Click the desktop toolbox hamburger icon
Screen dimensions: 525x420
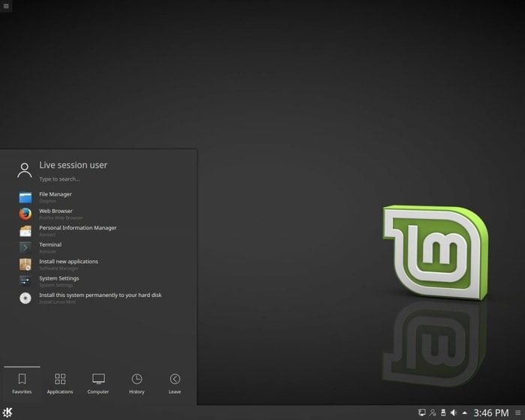(x=6, y=6)
